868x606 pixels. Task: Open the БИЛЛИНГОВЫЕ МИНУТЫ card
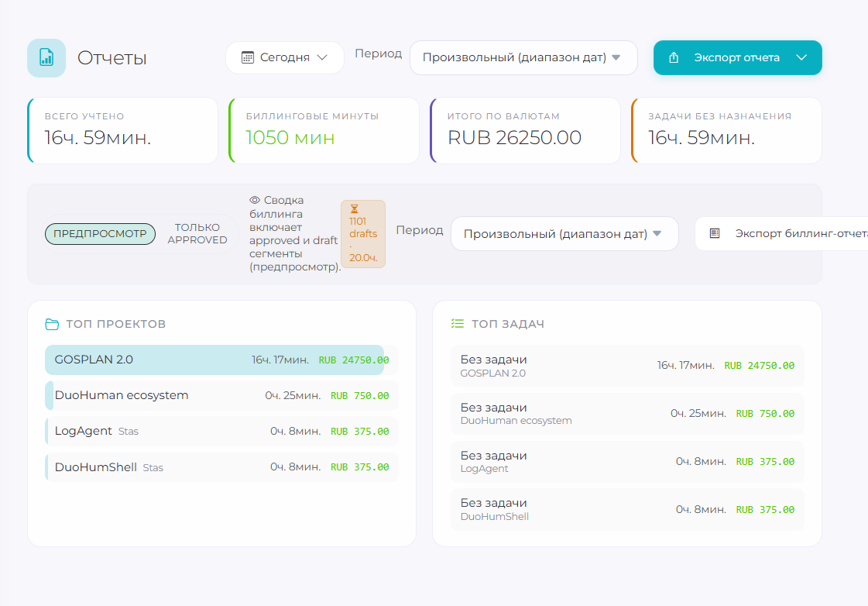click(324, 131)
